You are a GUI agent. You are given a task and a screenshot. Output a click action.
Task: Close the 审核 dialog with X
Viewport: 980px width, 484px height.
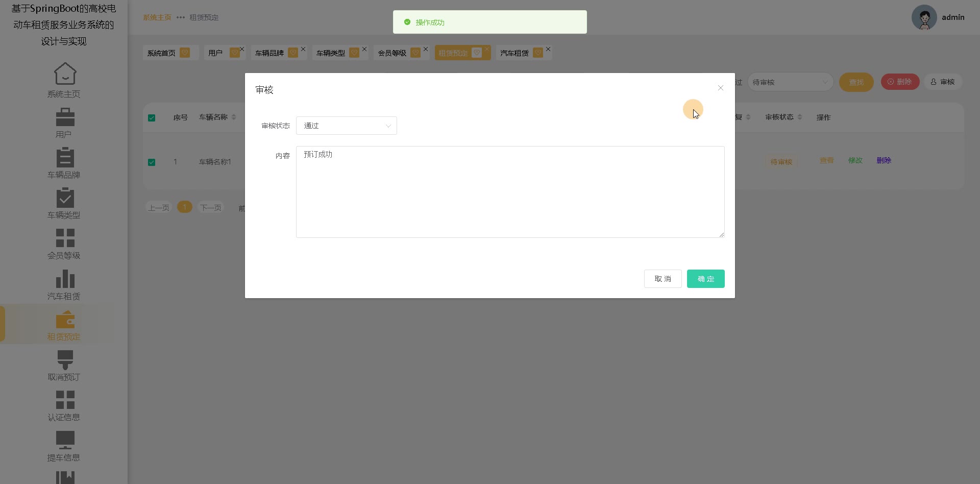pos(721,88)
